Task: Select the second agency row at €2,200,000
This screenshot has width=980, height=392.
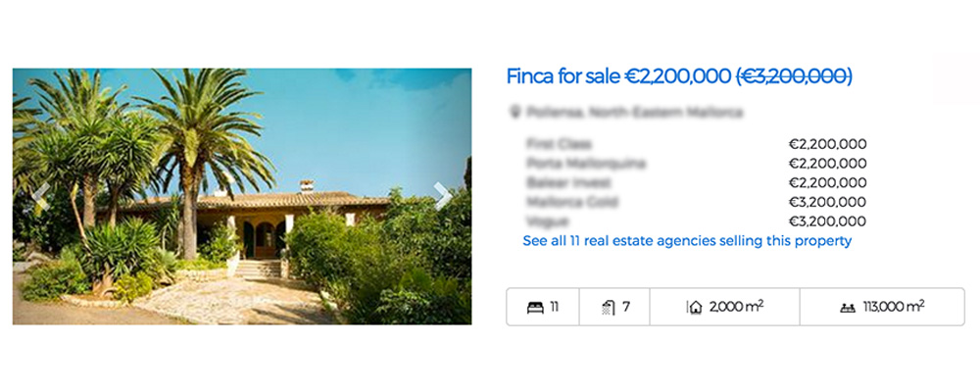Action: [x=696, y=164]
